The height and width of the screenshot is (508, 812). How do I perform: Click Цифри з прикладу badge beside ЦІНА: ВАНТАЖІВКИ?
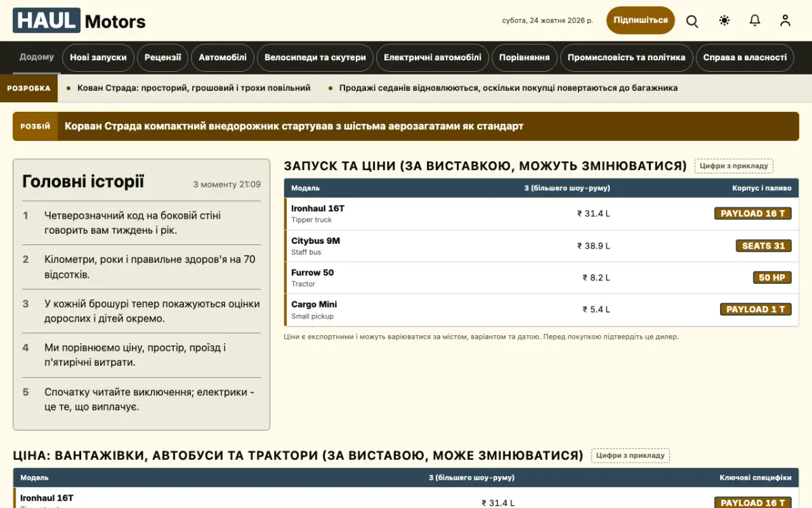pyautogui.click(x=630, y=455)
